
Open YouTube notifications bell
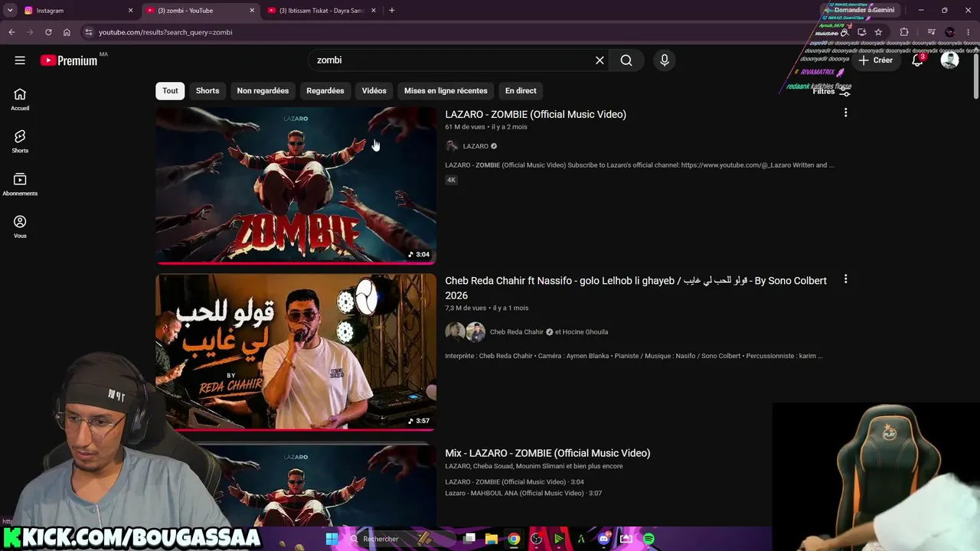click(917, 60)
